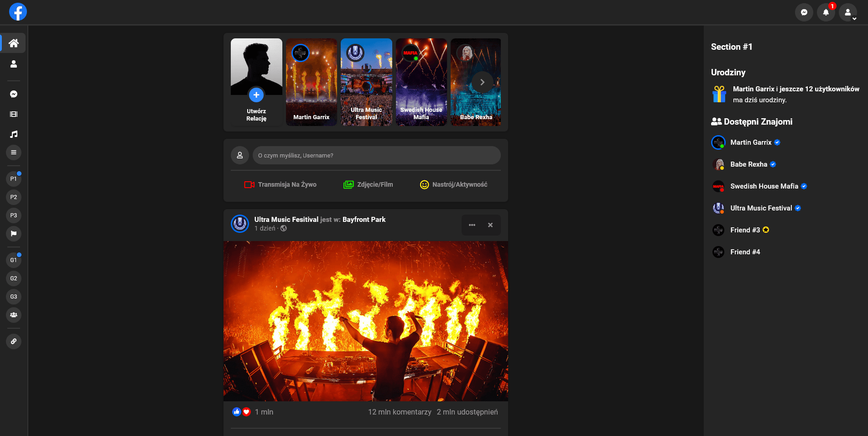The image size is (868, 436).
Task: Click the link chain sidebar icon
Action: click(14, 341)
